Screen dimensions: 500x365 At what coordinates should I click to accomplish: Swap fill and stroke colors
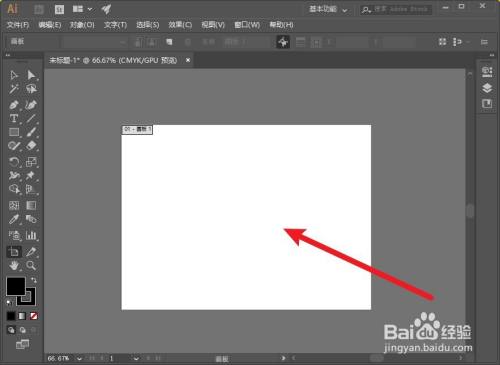click(x=33, y=280)
